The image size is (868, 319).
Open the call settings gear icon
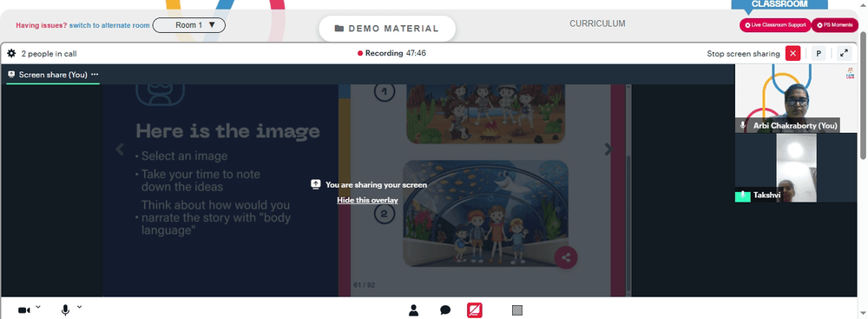tap(11, 54)
